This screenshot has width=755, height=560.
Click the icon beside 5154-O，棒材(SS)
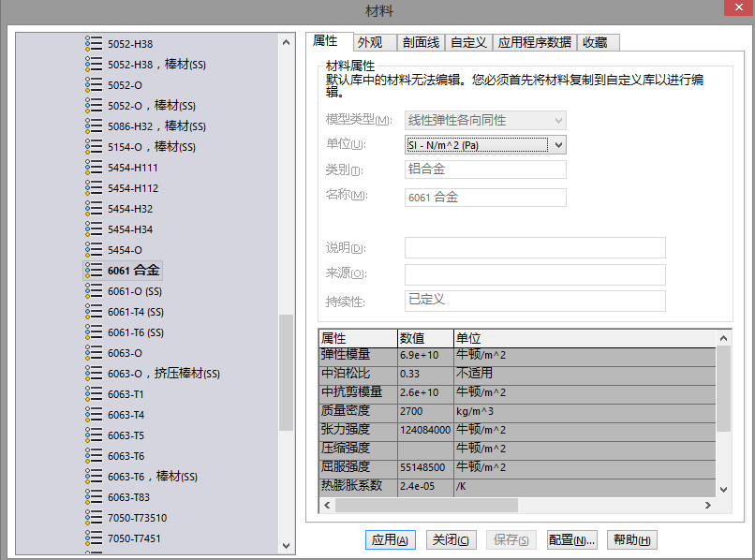pos(94,146)
